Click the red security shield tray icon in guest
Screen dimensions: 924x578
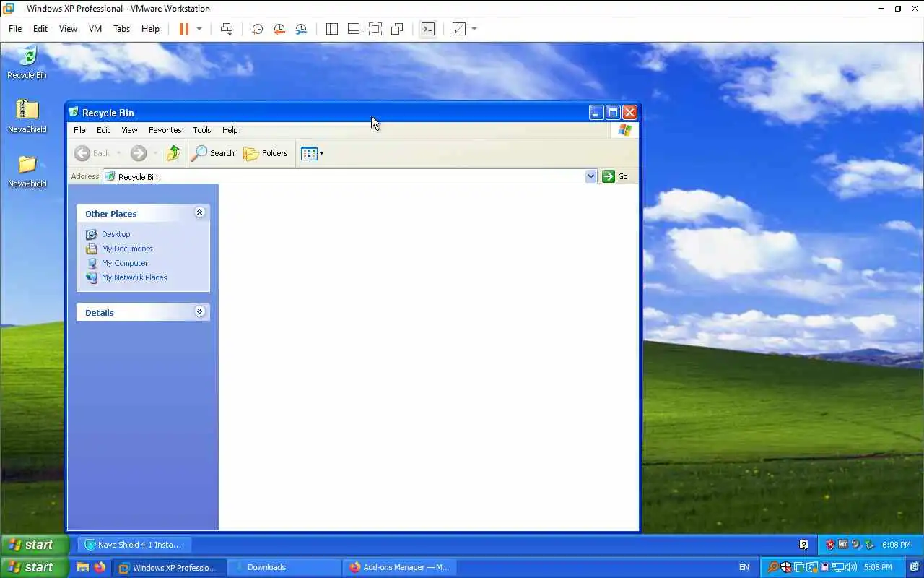[830, 545]
